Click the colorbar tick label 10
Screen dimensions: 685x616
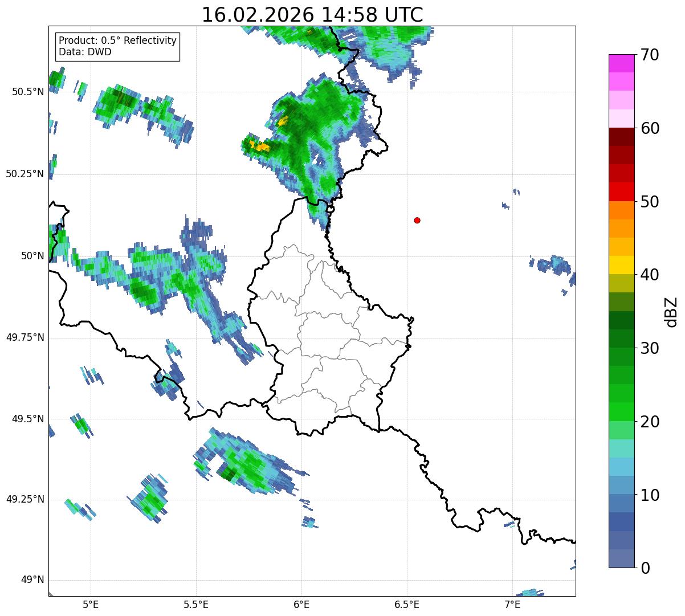pos(650,495)
